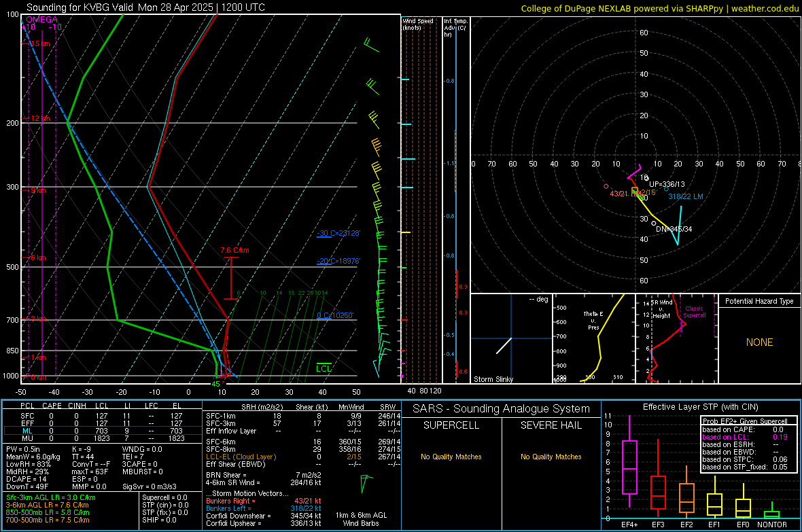Click the 'based on STPC:' probability row
This screenshot has height=532, width=802.
pyautogui.click(x=745, y=459)
